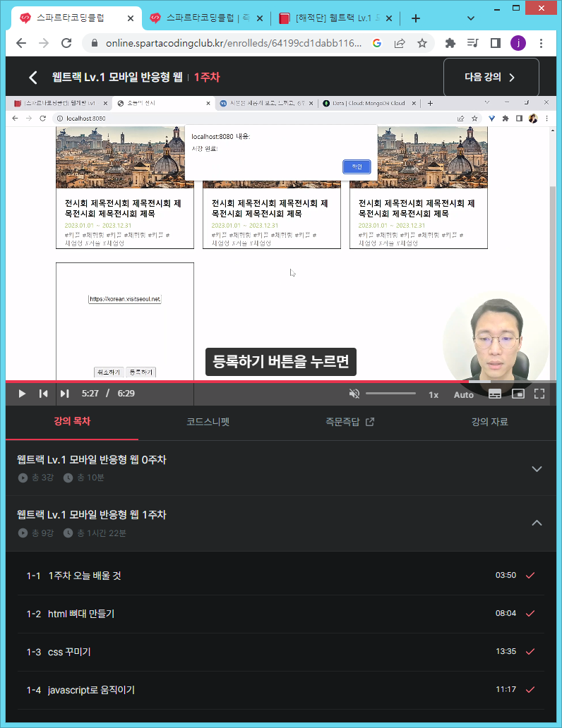
Task: Open lecture 1-4 javascript로 움직이기
Action: pos(281,690)
